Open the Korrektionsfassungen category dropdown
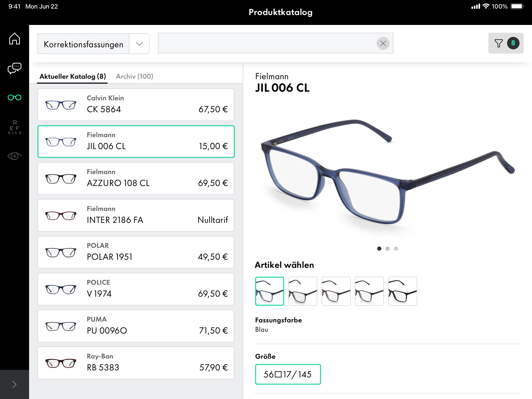Viewport: 532px width, 399px height. [x=139, y=44]
